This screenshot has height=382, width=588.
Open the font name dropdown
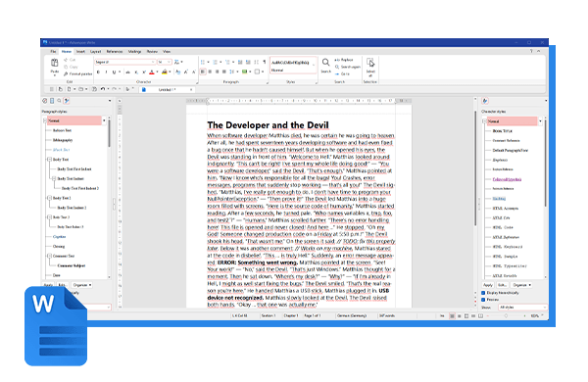click(153, 62)
